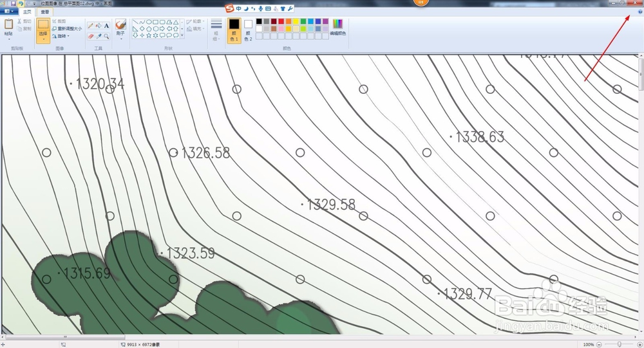Viewport: 644px width, 348px height.
Task: Click the zoom slider in status bar
Action: (x=620, y=344)
